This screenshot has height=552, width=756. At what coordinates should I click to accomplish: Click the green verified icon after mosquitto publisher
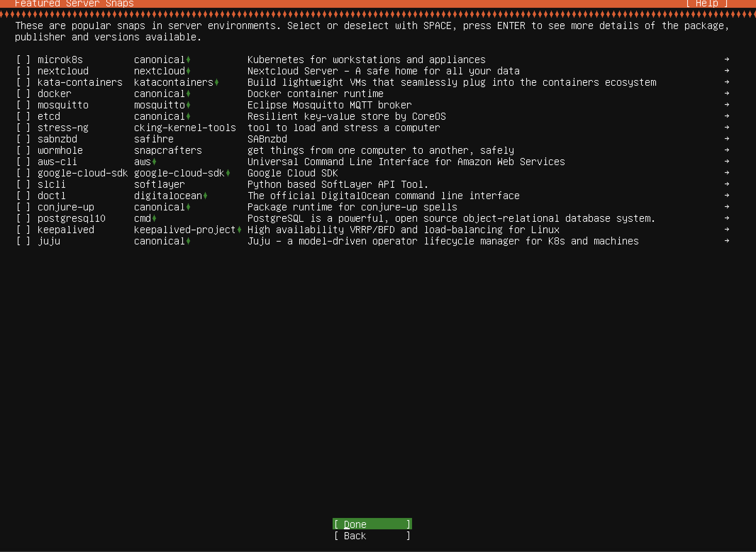(188, 105)
